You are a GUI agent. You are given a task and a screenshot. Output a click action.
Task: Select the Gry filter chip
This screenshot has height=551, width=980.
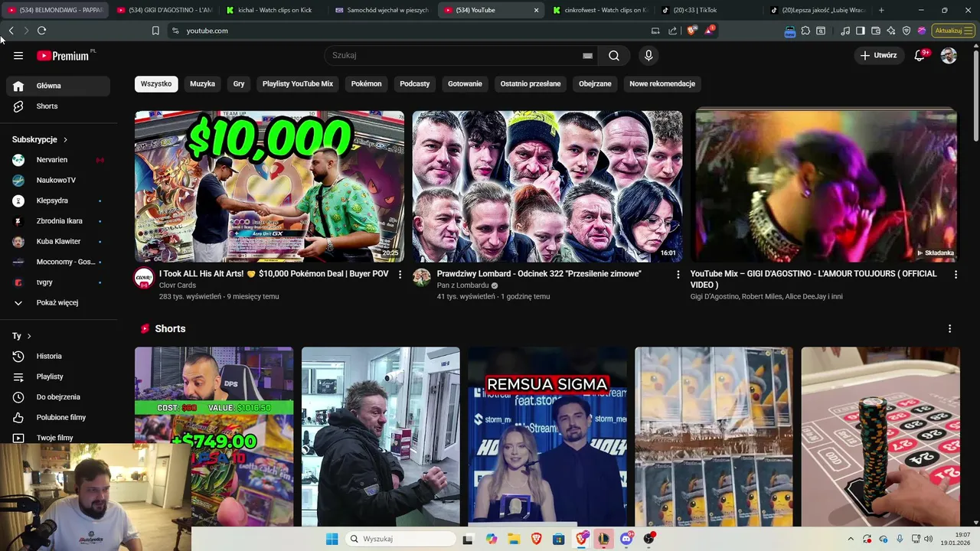click(239, 84)
